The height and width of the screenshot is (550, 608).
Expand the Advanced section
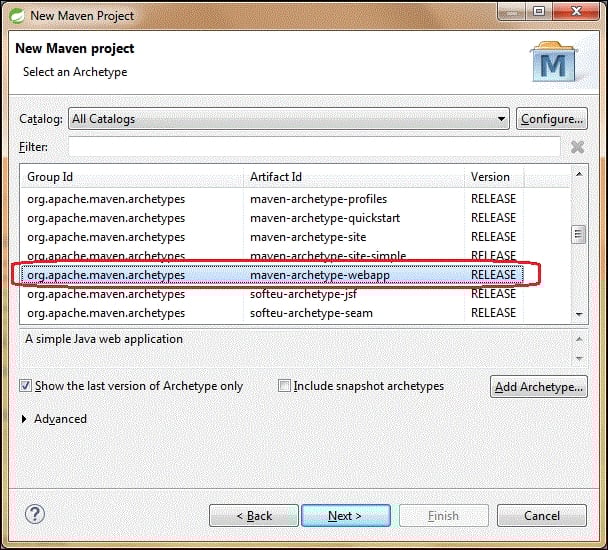coord(25,419)
